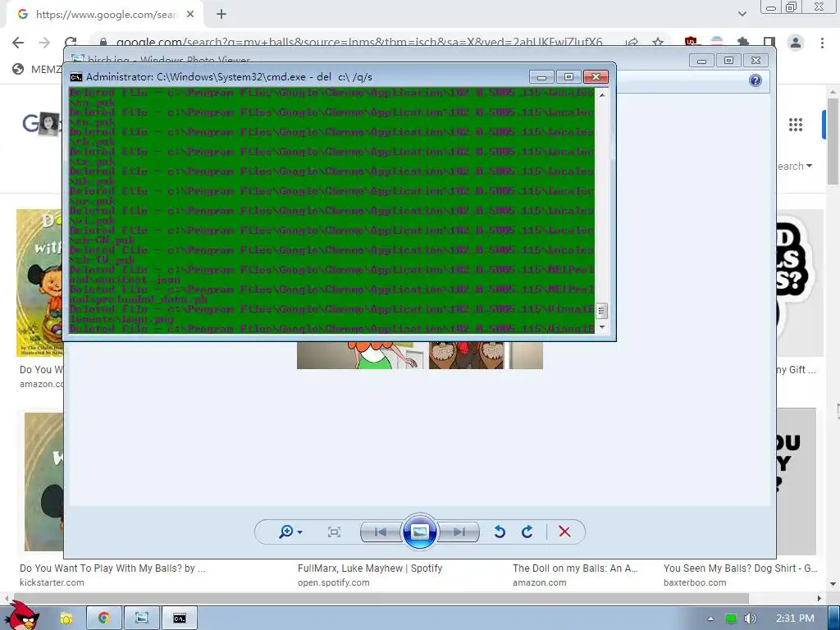Close the cmd.exe window
This screenshot has width=840, height=630.
click(596, 77)
